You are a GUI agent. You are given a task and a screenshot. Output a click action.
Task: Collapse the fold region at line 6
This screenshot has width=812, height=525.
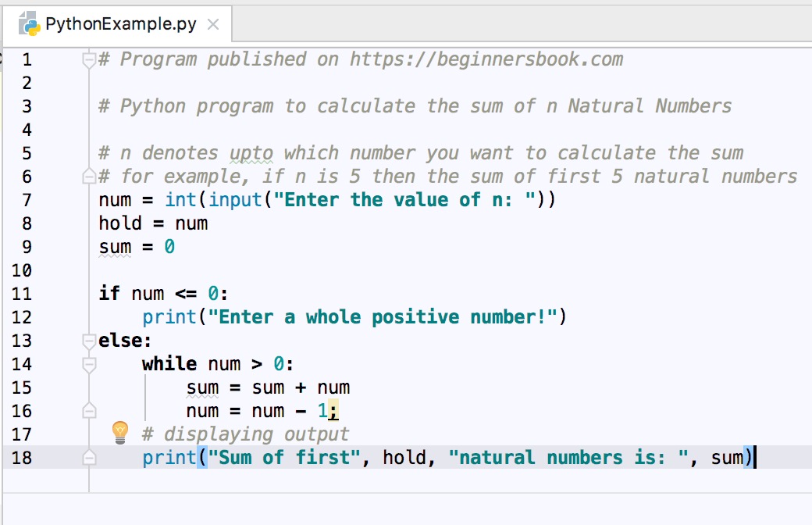click(x=88, y=176)
